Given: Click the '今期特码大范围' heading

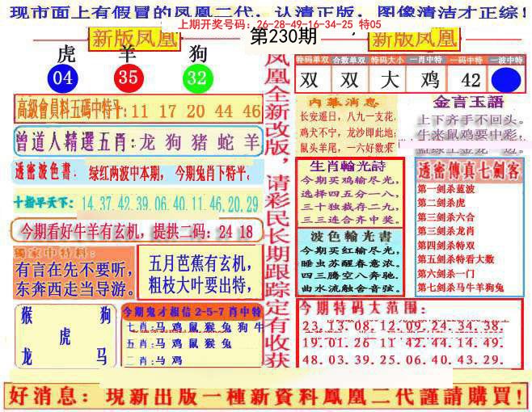Looking at the screenshot, I should [364, 308].
